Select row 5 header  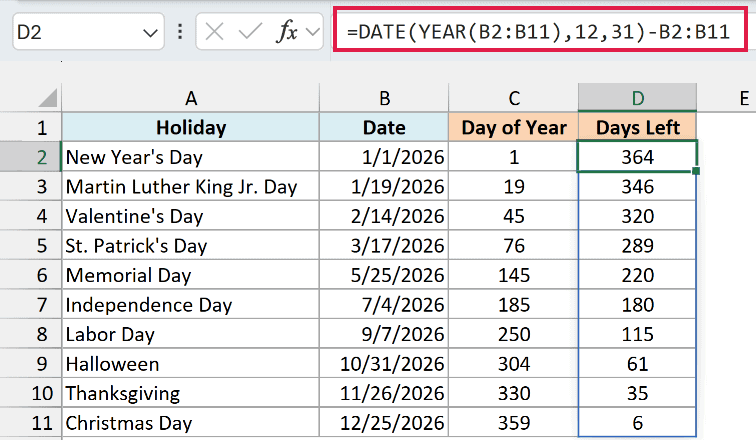tap(31, 245)
